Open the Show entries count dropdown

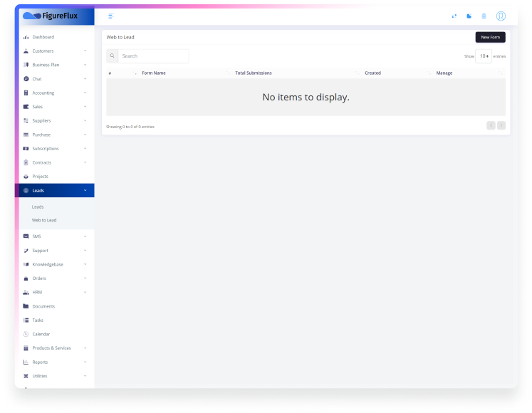tap(484, 56)
